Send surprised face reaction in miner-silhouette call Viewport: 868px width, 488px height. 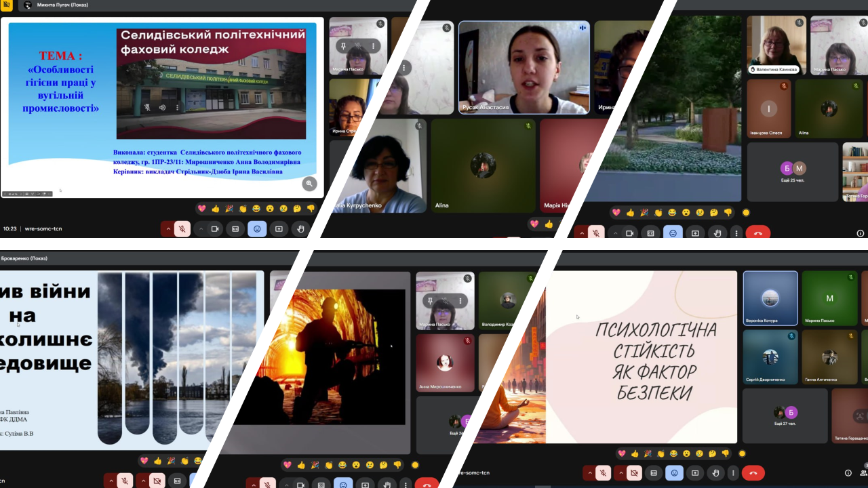click(356, 465)
